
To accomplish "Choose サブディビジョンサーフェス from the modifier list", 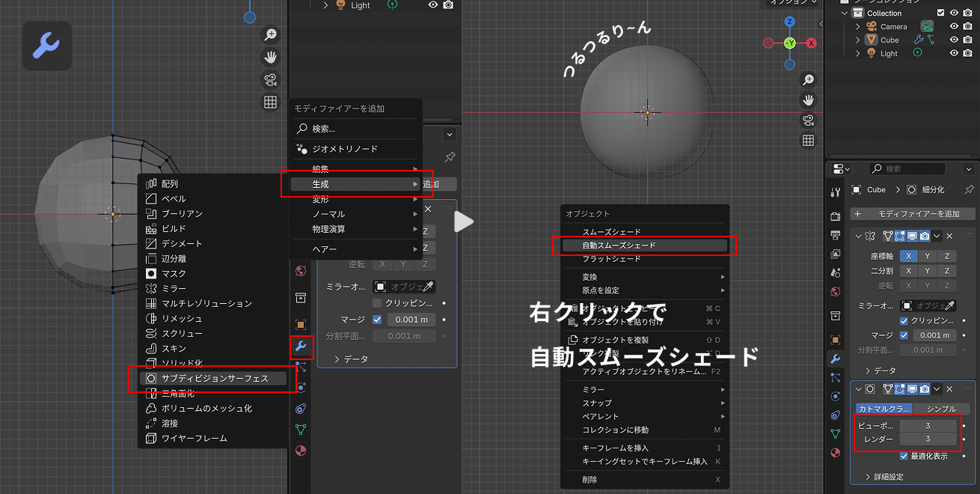I will 214,378.
